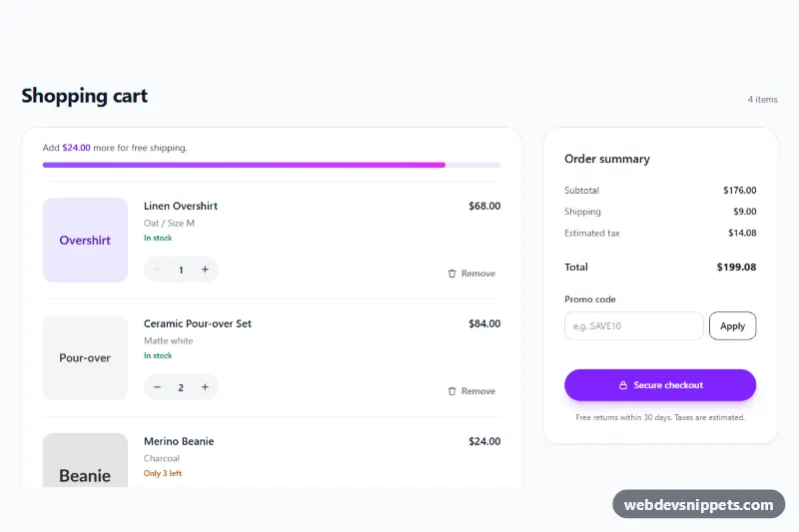The image size is (799, 532).
Task: Open the Pour-over product thumbnail
Action: [x=85, y=357]
